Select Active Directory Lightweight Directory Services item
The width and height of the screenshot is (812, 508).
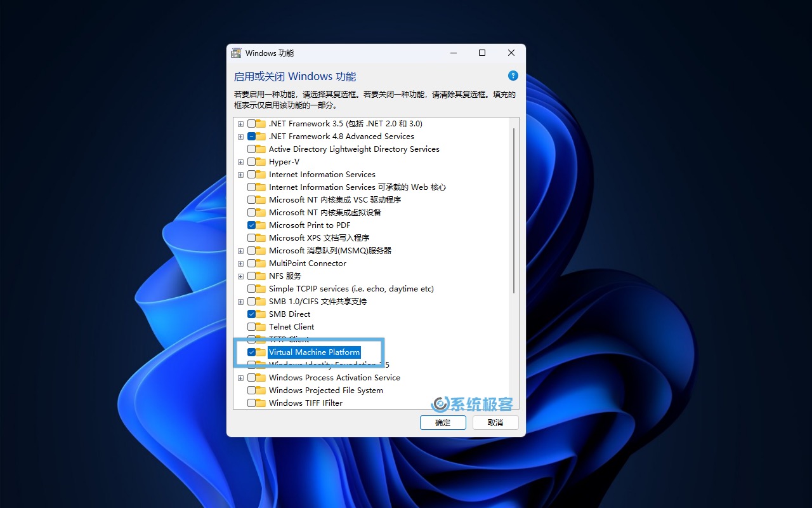[354, 149]
